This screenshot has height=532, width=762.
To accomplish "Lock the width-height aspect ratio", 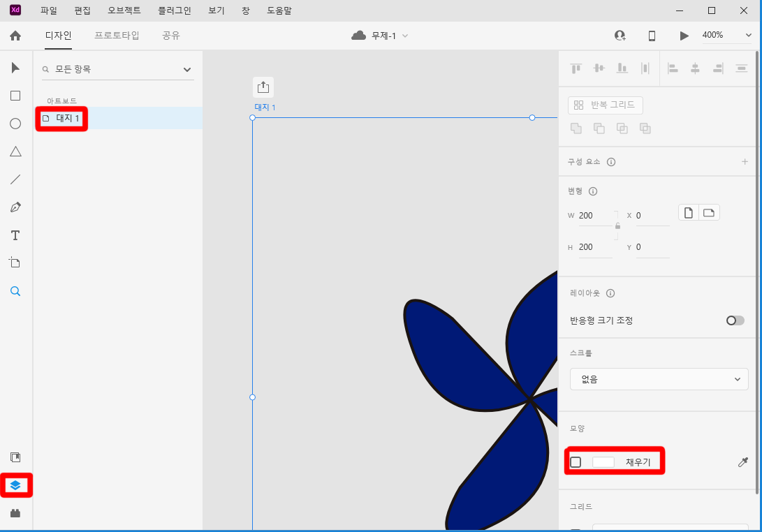I will [x=617, y=226].
